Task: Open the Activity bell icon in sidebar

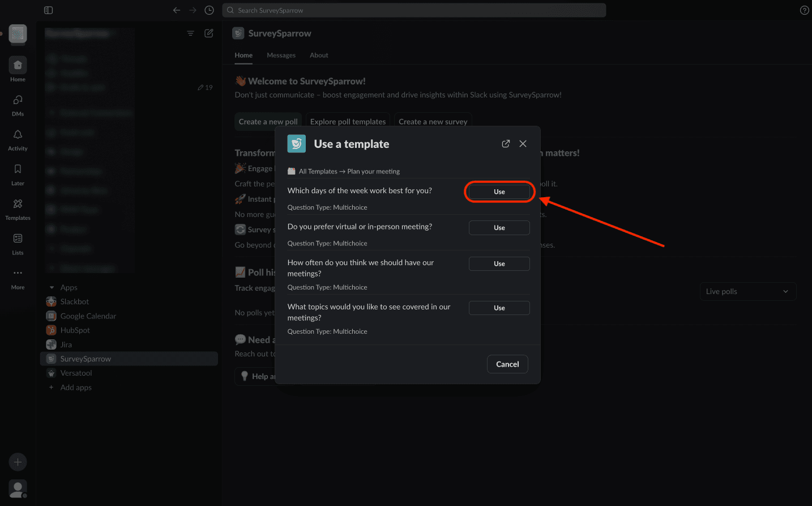Action: coord(18,135)
